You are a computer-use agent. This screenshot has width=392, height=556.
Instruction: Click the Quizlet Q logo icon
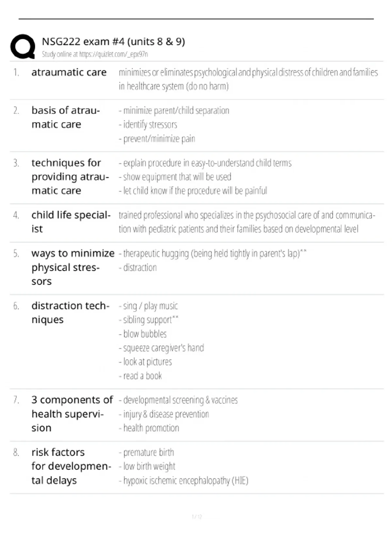[23, 46]
